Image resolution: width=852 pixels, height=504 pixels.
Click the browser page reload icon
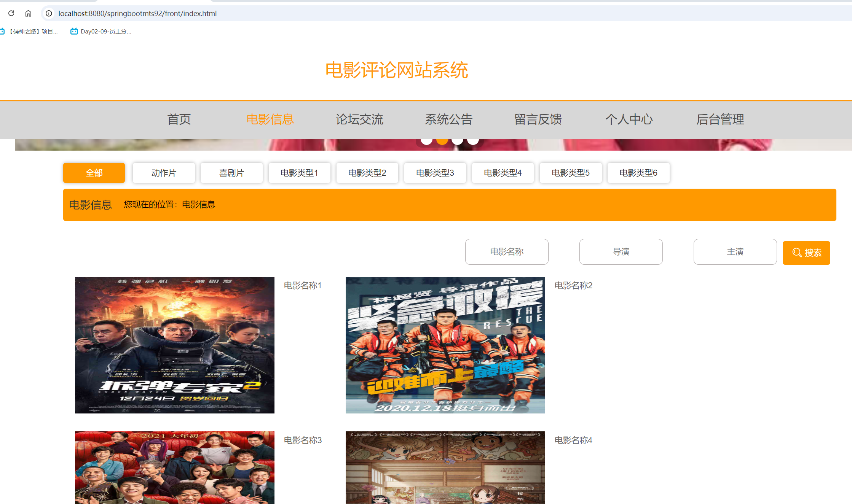point(11,13)
